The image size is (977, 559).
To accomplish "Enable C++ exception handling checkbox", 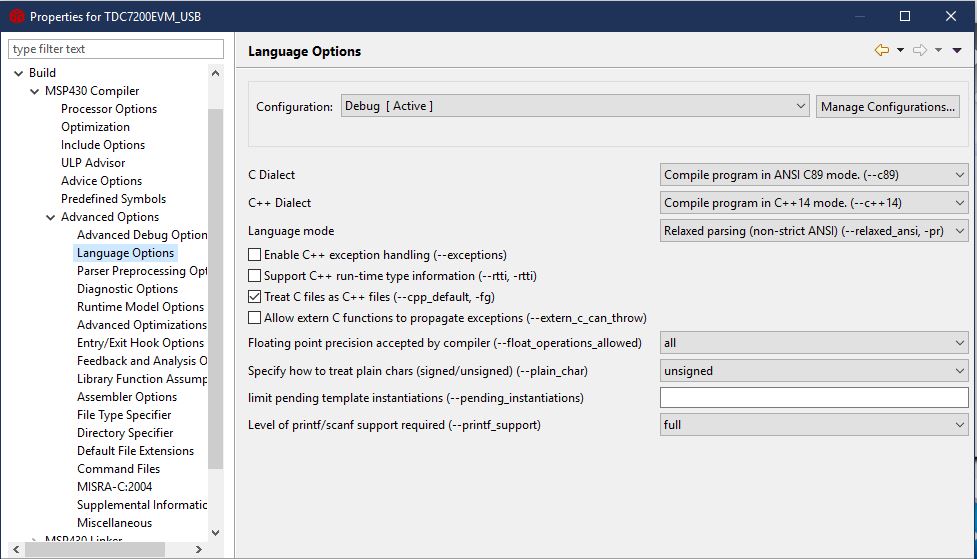I will click(254, 255).
